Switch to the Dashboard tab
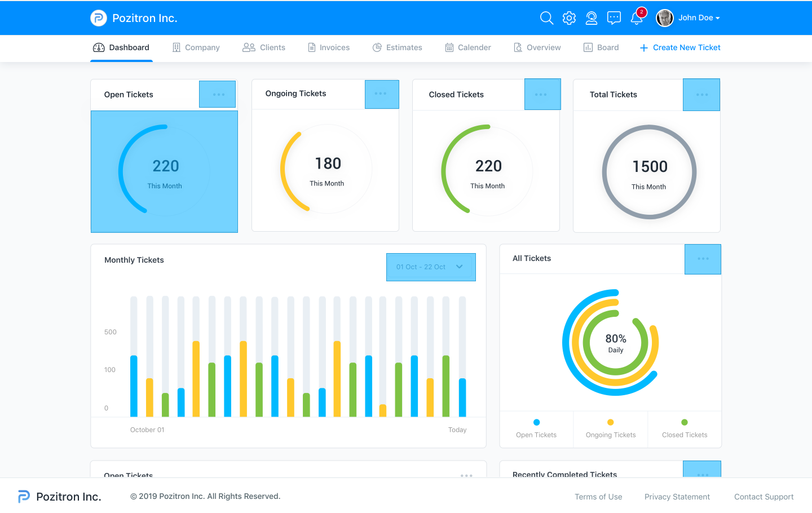This screenshot has height=513, width=812. (121, 47)
